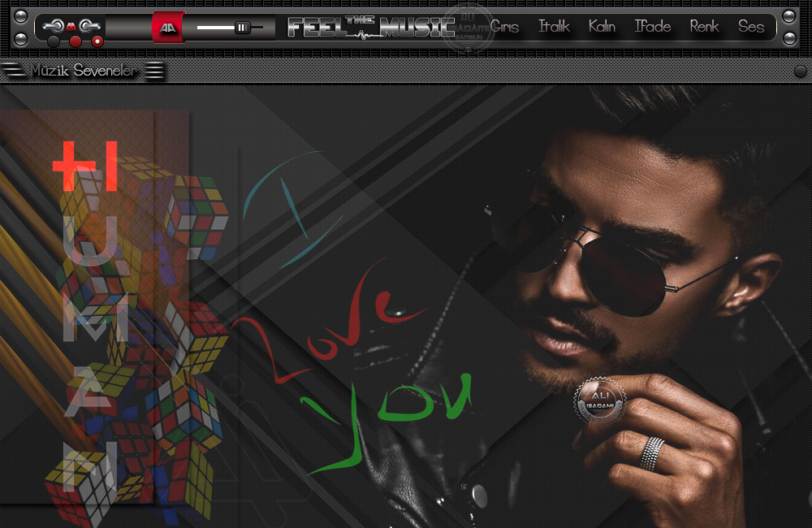Click the dark round button on Müzik Seveneler bar
This screenshot has height=528, width=812.
click(800, 71)
